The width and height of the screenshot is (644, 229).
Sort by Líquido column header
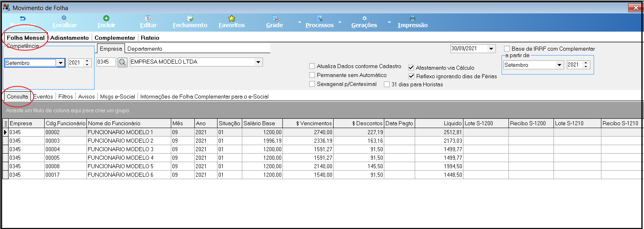439,123
